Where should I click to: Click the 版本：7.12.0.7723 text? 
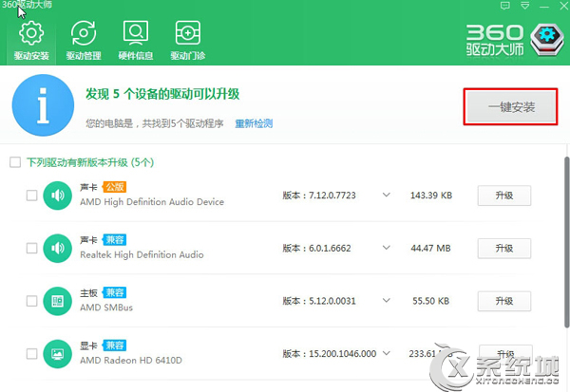319,196
